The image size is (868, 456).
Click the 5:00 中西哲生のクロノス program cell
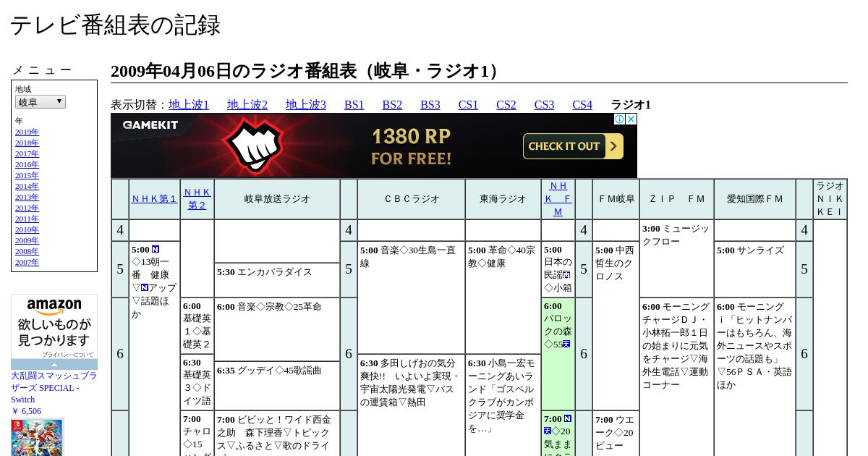pos(616,326)
